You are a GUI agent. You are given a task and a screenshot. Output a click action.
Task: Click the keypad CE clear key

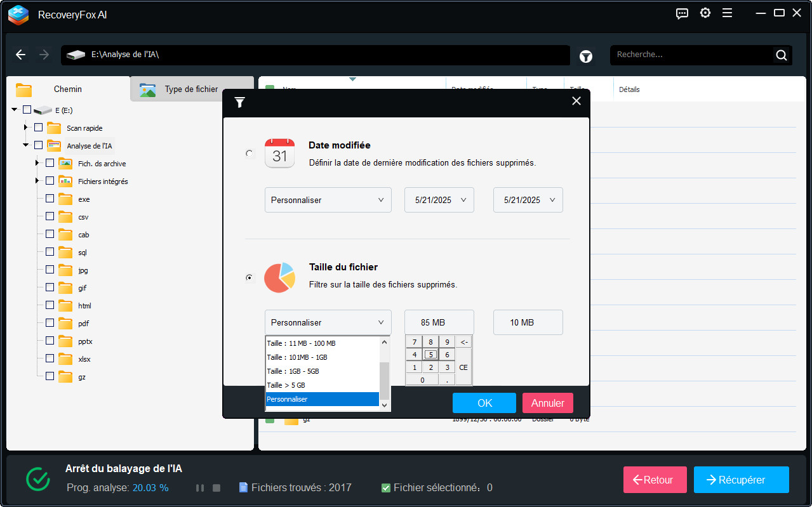464,367
